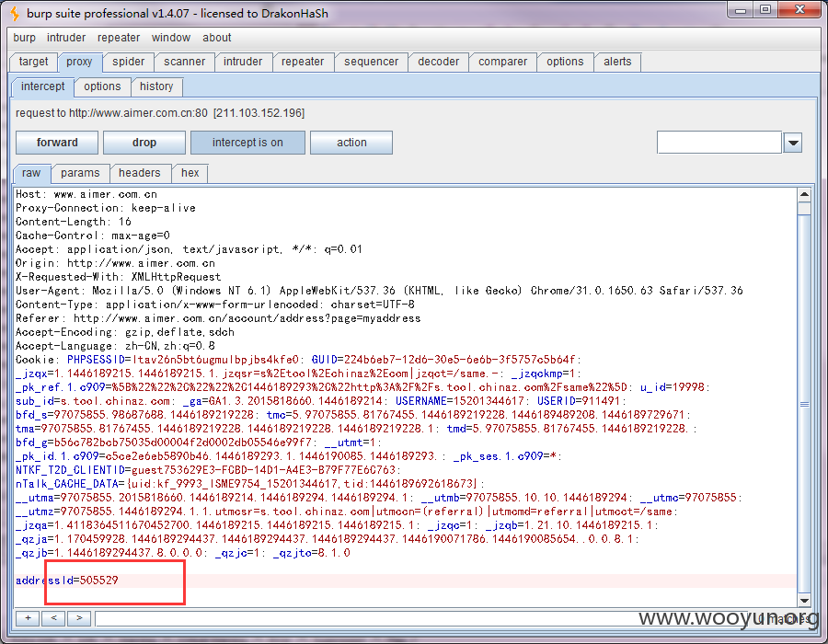
Task: Click the addressId=505529 body parameter
Action: [67, 581]
